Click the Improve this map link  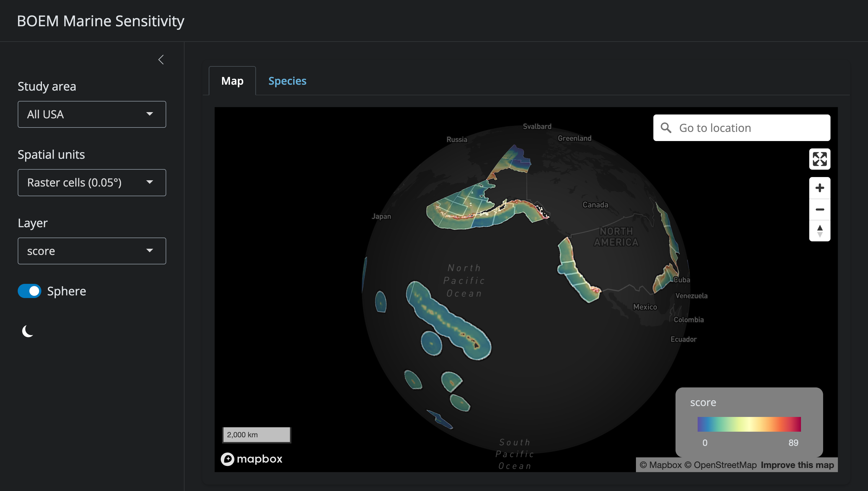(x=797, y=465)
